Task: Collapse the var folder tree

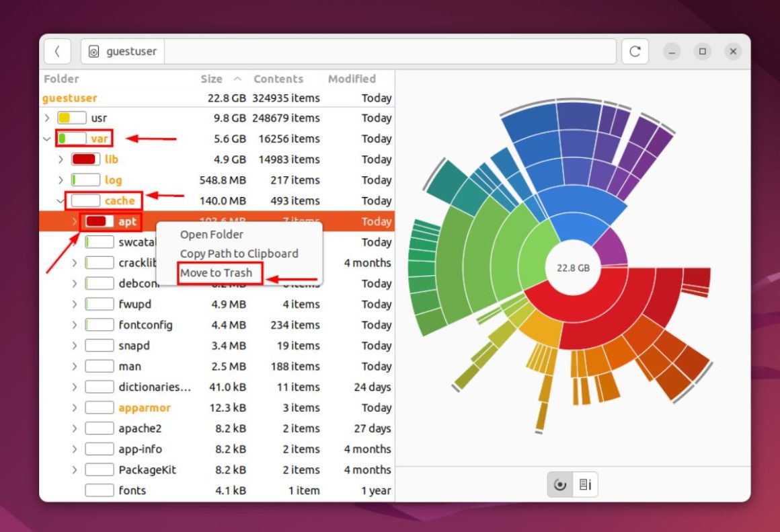Action: coord(46,139)
